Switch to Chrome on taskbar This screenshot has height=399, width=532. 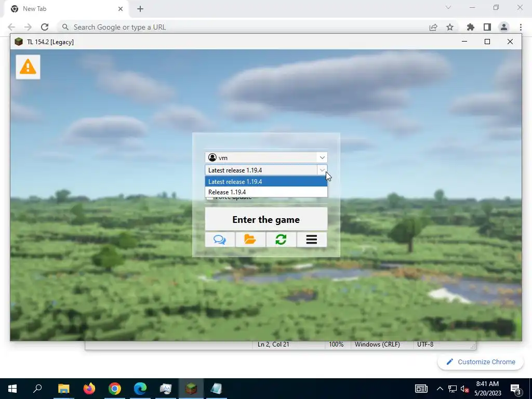pyautogui.click(x=115, y=389)
